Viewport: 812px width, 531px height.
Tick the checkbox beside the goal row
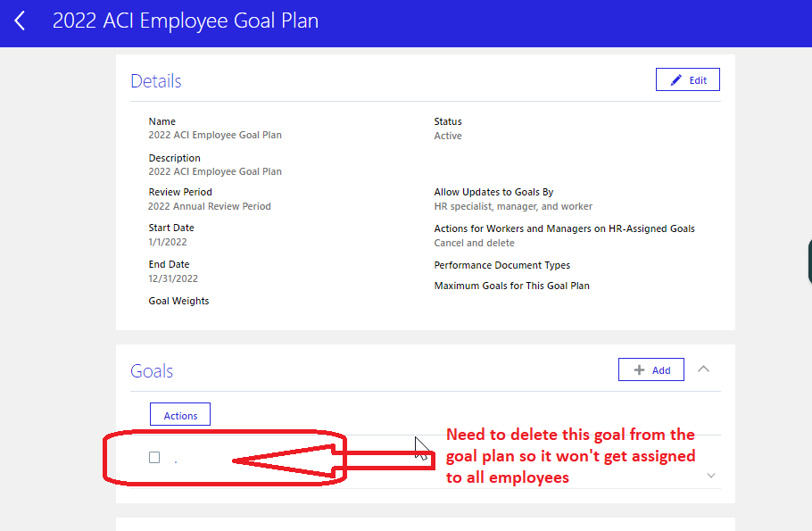154,458
